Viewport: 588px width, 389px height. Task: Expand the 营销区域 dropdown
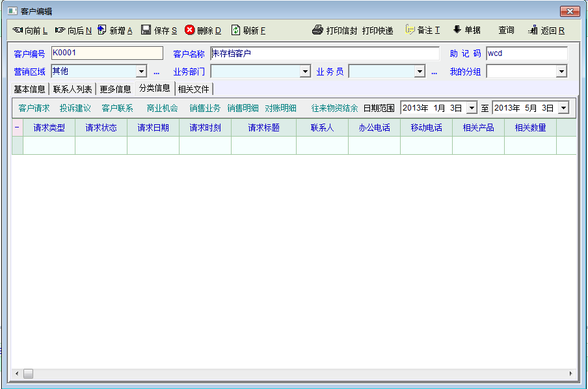click(141, 72)
